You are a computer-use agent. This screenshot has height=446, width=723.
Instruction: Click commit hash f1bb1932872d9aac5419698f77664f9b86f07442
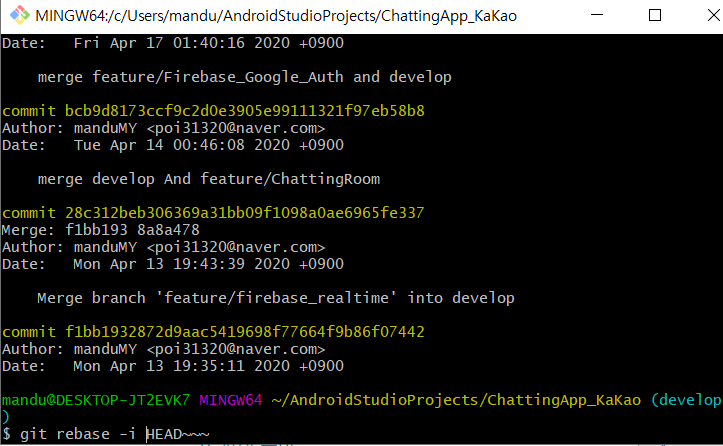(x=244, y=332)
